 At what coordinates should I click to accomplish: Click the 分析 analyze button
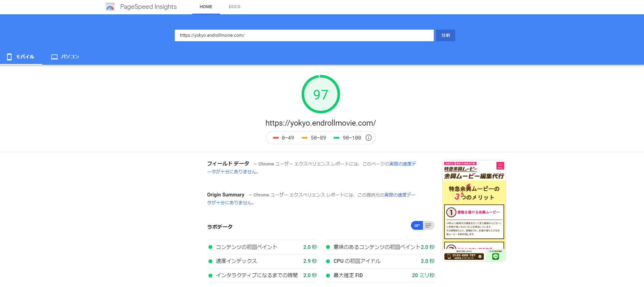pyautogui.click(x=446, y=35)
